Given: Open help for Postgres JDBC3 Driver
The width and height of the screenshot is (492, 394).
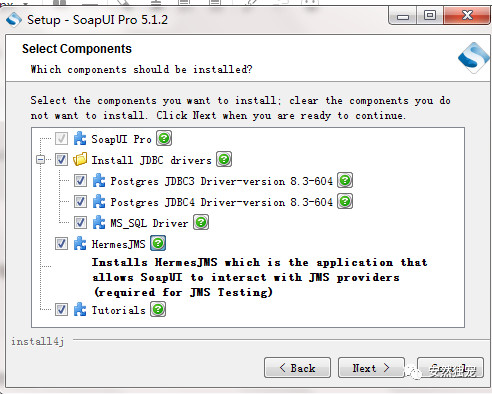Looking at the screenshot, I should click(x=345, y=180).
